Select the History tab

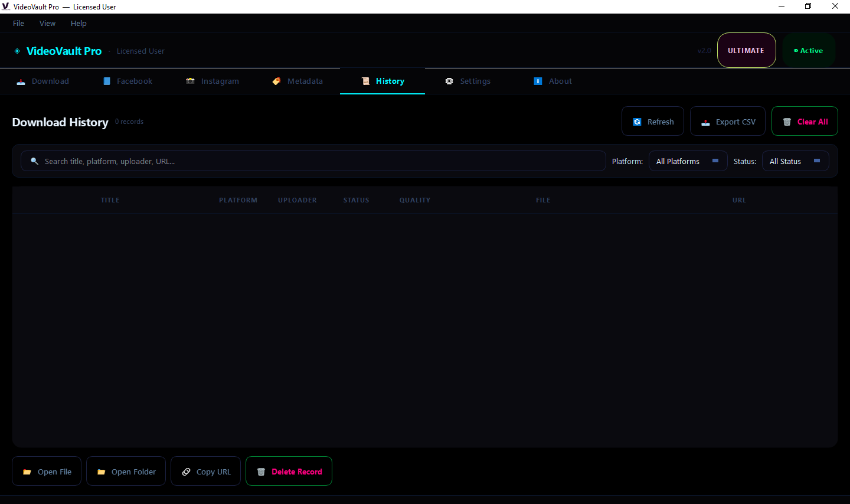pos(382,81)
